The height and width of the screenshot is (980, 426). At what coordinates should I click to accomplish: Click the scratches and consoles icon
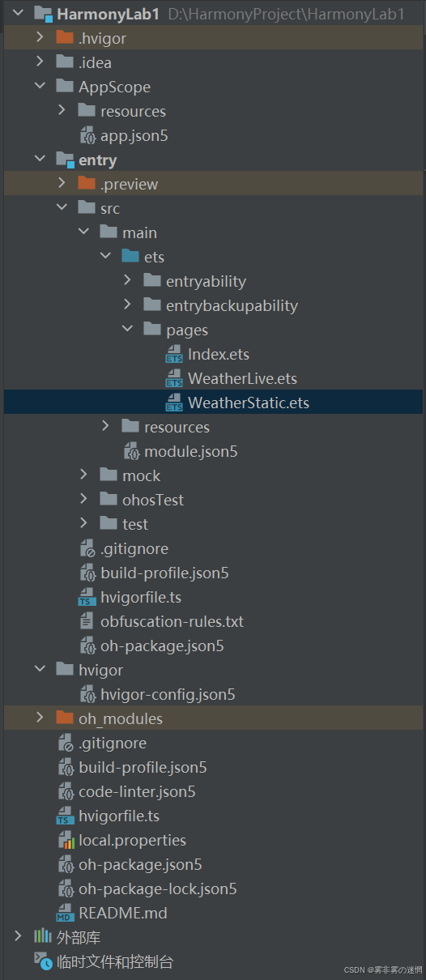pos(43,961)
